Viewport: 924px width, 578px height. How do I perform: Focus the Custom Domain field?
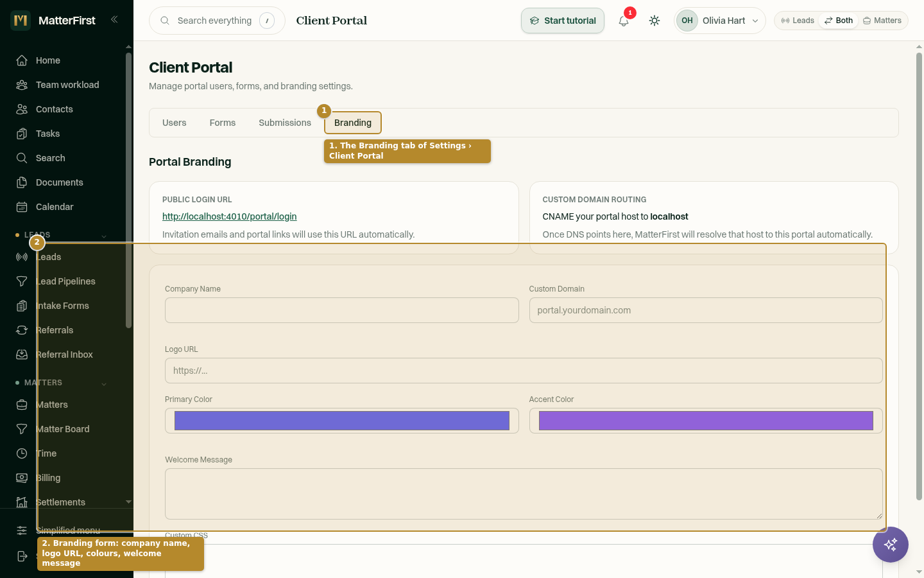(x=706, y=310)
